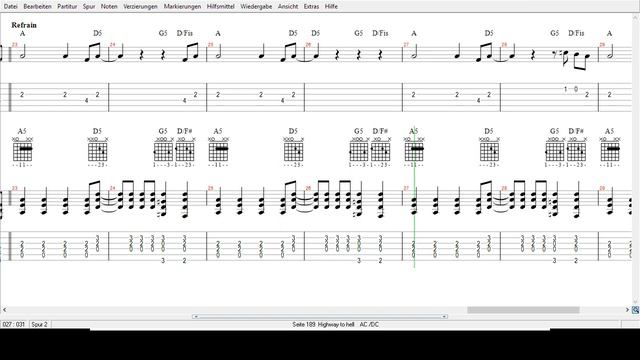Click measure number 25 on the top staff
Screen dimensions: 640x360
click(211, 44)
